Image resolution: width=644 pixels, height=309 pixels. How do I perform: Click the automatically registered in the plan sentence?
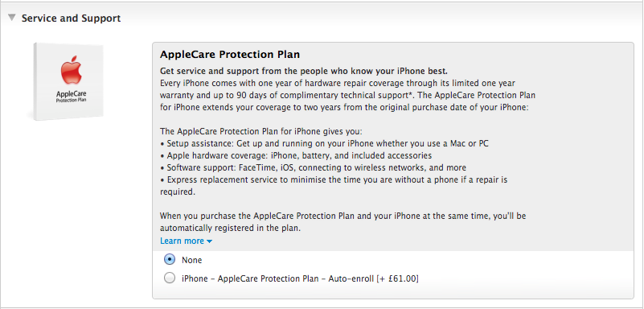342,222
